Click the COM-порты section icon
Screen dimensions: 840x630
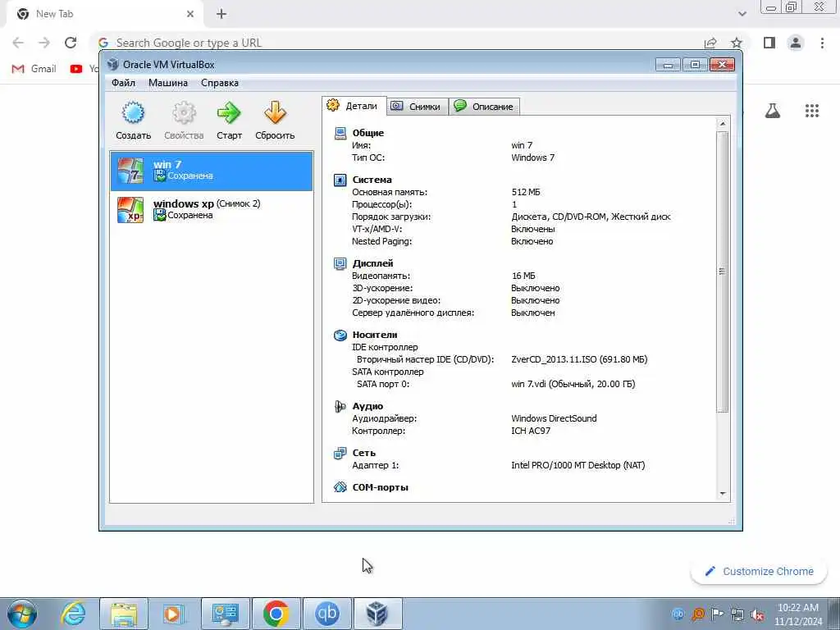340,487
